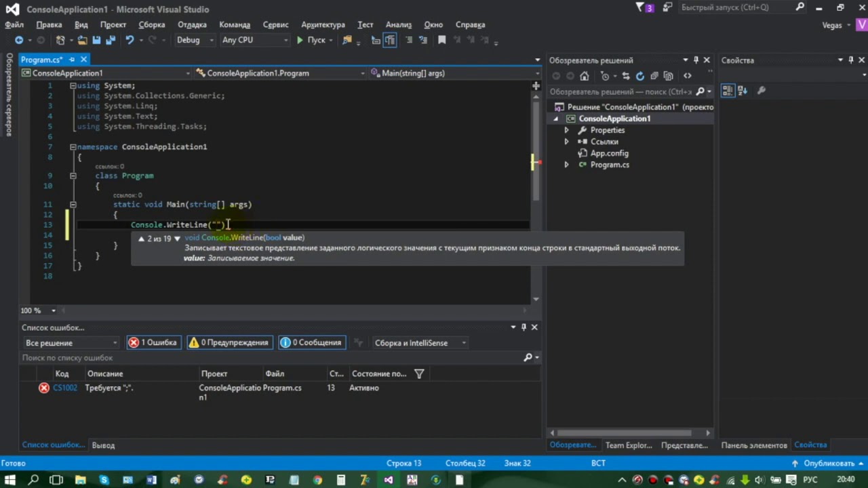Click the Navigate Backward arrow icon
The width and height of the screenshot is (868, 488).
click(x=19, y=40)
